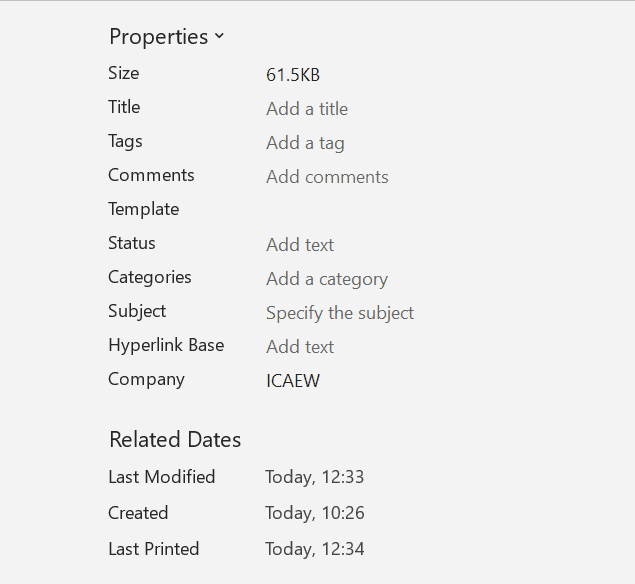Click the Company property label
This screenshot has height=584, width=635.
(146, 379)
